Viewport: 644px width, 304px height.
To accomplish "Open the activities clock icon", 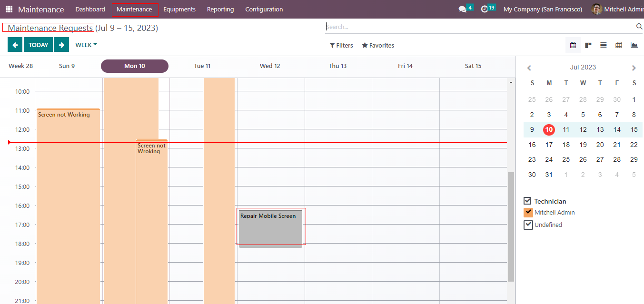I will 485,9.
